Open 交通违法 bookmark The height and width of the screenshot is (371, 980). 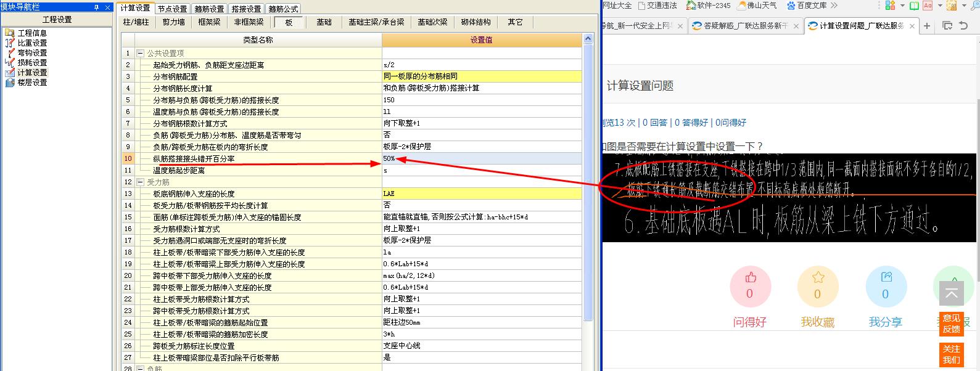(x=657, y=6)
